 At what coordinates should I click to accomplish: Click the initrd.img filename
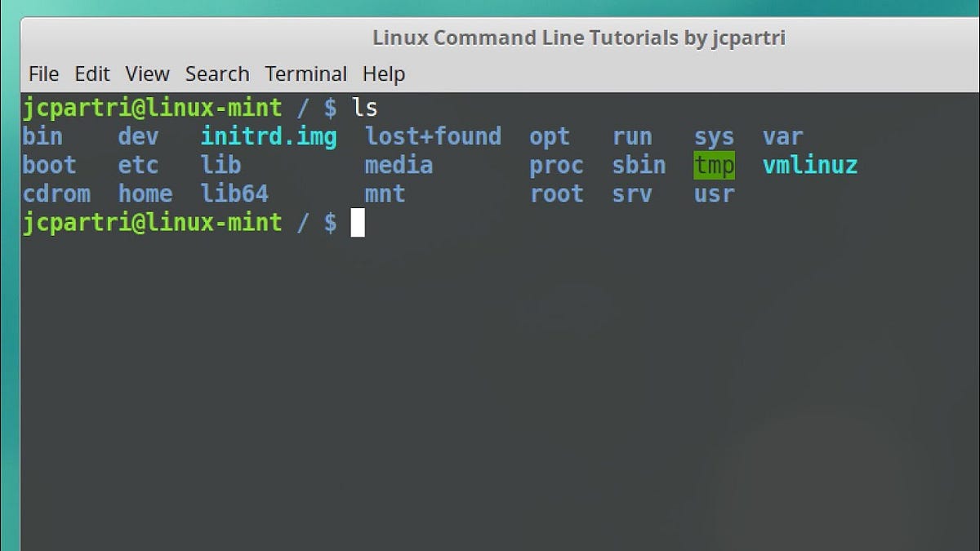pyautogui.click(x=269, y=136)
